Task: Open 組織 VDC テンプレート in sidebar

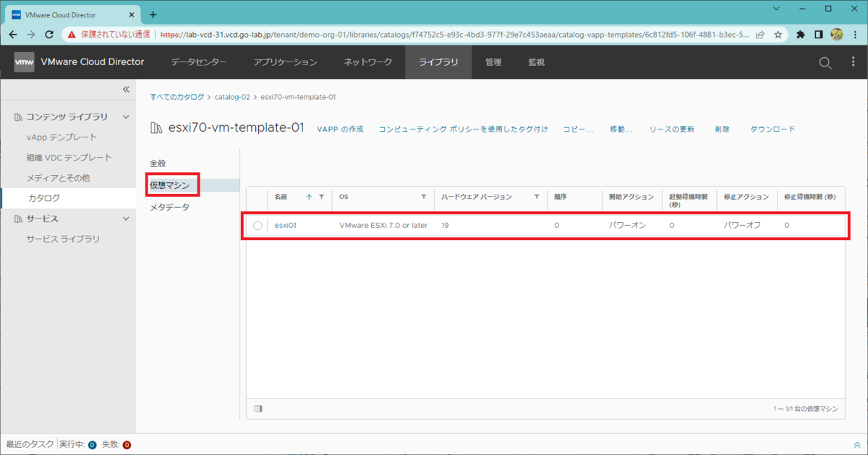Action: (x=69, y=157)
